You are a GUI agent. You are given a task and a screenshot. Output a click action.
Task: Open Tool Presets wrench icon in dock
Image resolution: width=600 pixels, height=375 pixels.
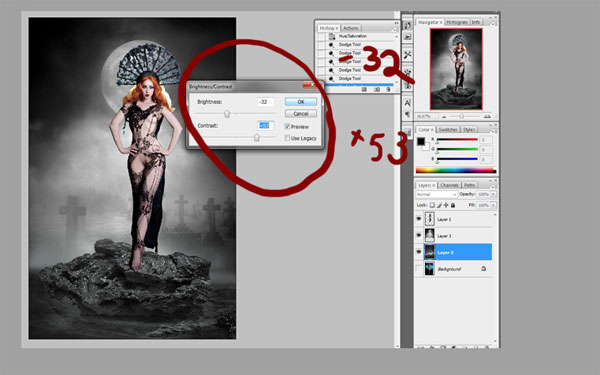point(408,55)
